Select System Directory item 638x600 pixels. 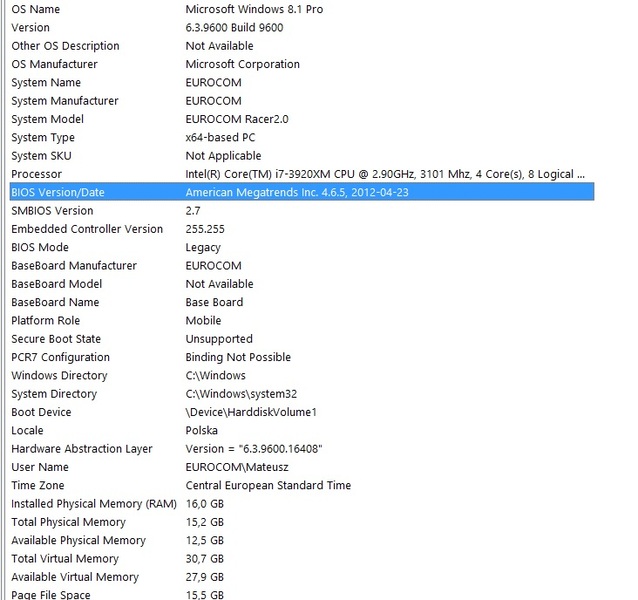pos(302,393)
